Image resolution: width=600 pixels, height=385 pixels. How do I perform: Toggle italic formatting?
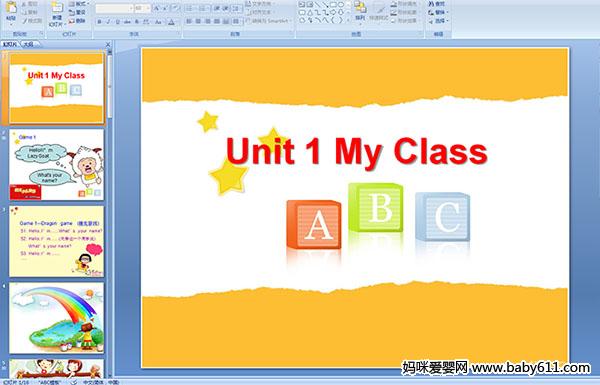tap(108, 22)
